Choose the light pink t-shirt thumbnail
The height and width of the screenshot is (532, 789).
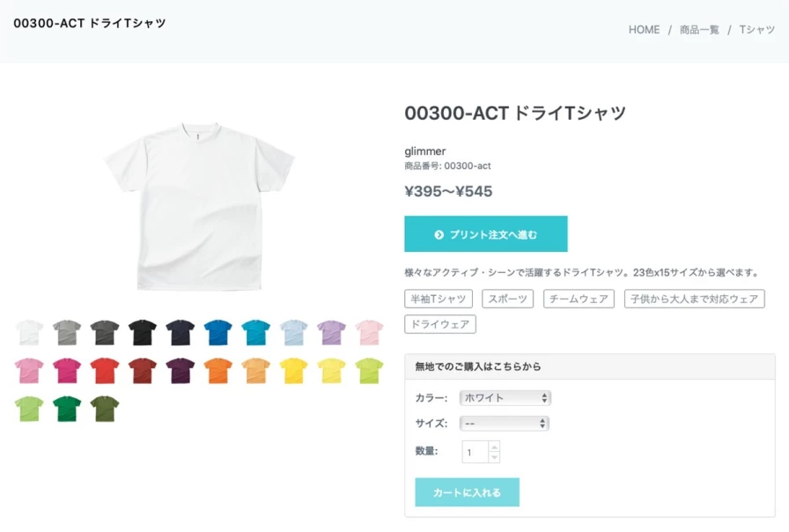click(370, 333)
